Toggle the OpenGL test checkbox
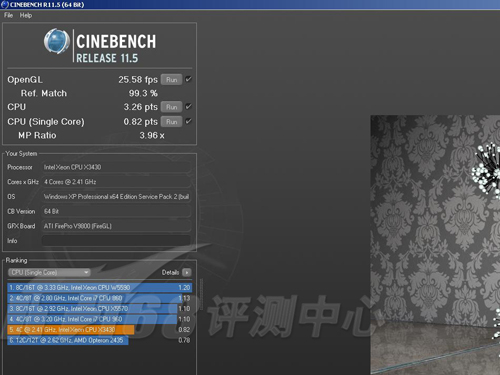 coord(189,79)
